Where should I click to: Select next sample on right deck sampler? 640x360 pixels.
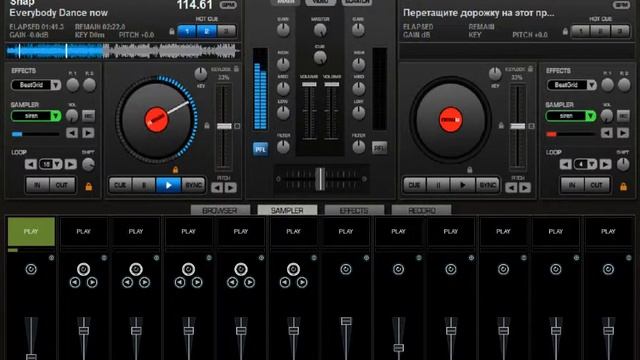click(x=623, y=133)
